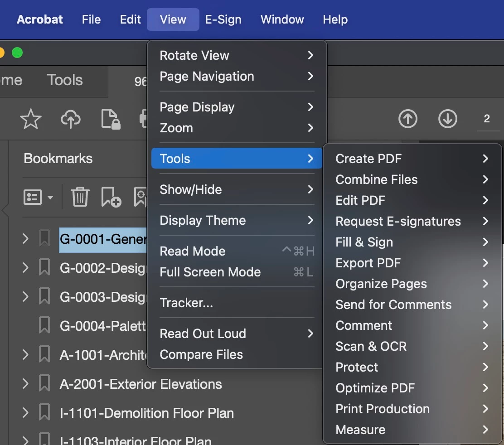
Task: Expand the G-0001-Gener bookmark
Action: pyautogui.click(x=25, y=239)
